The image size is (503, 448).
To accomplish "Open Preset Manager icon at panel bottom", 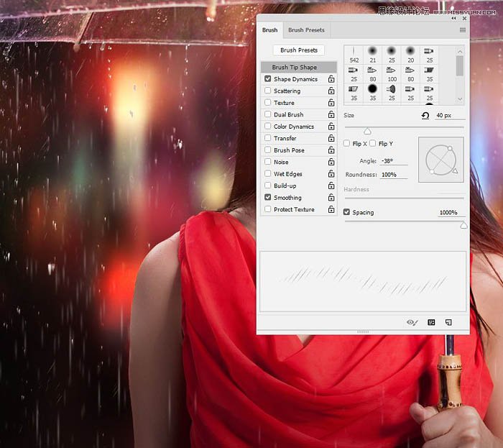I will [x=431, y=323].
